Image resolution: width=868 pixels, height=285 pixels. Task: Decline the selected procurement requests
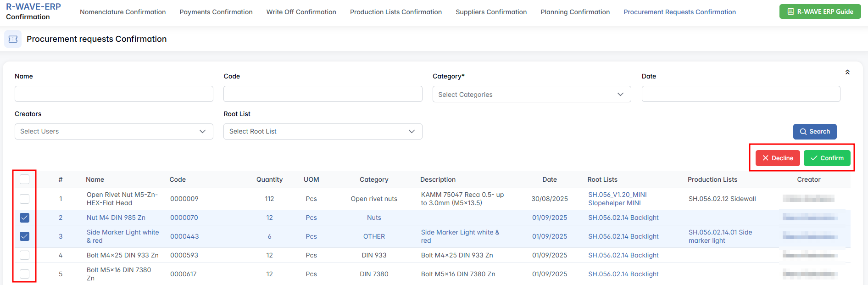coord(777,158)
